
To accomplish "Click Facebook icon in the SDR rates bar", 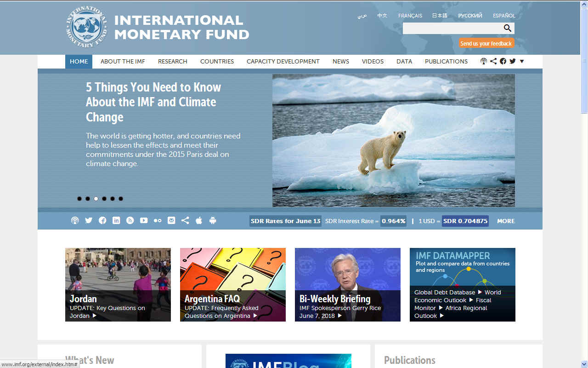I will pos(102,220).
